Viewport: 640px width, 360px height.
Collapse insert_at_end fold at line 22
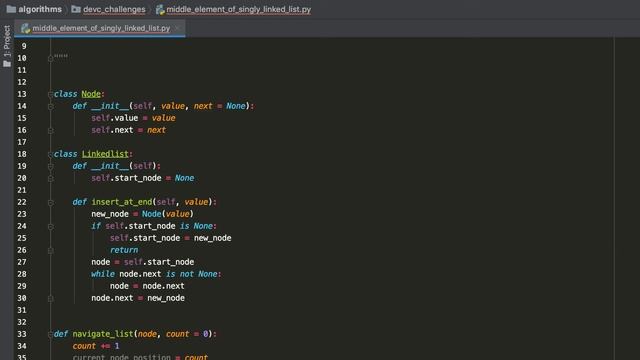51,202
